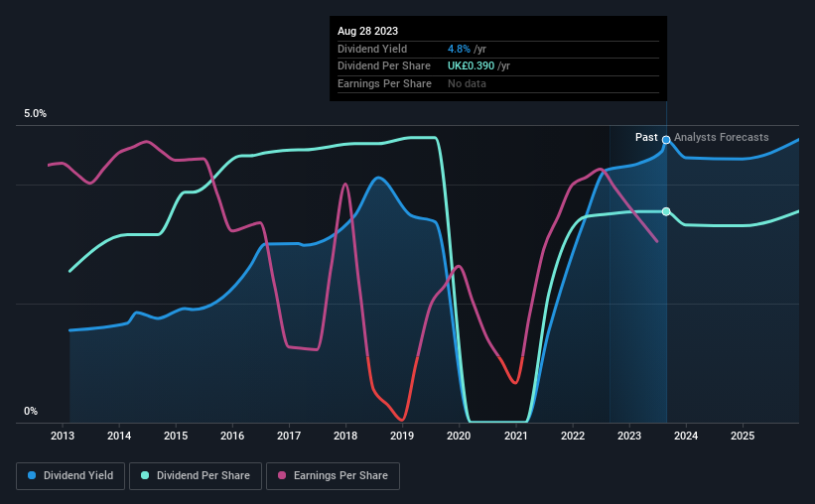
Task: Click the Past label on chart
Action: (x=646, y=137)
